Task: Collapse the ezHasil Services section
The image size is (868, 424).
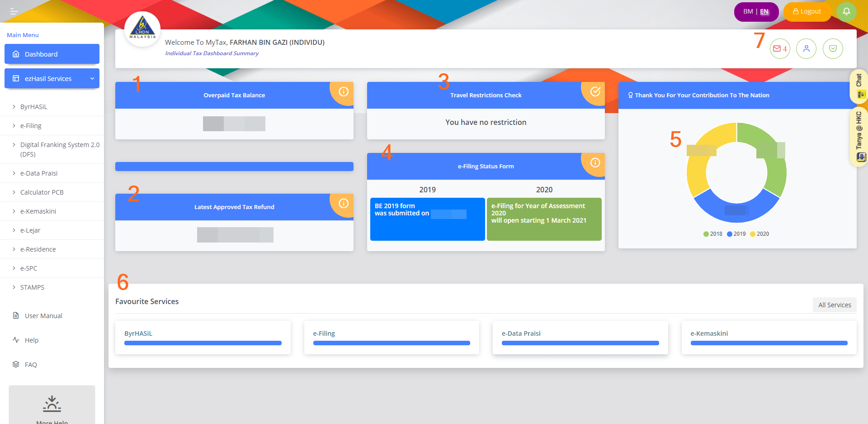Action: point(52,78)
